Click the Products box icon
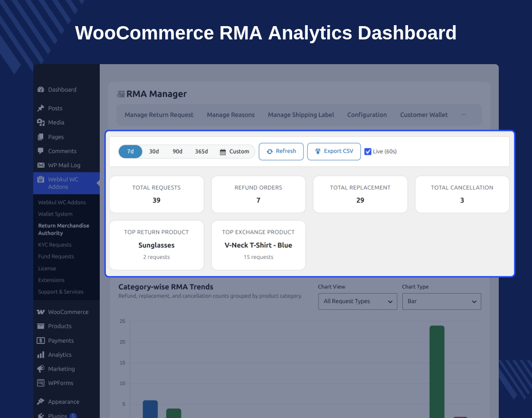532x418 pixels. click(41, 326)
